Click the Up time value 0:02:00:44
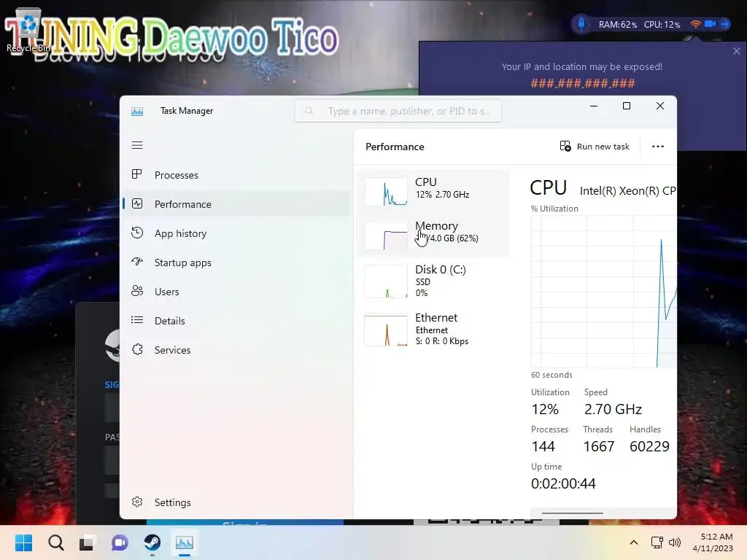Viewport: 747px width, 560px height. point(563,484)
